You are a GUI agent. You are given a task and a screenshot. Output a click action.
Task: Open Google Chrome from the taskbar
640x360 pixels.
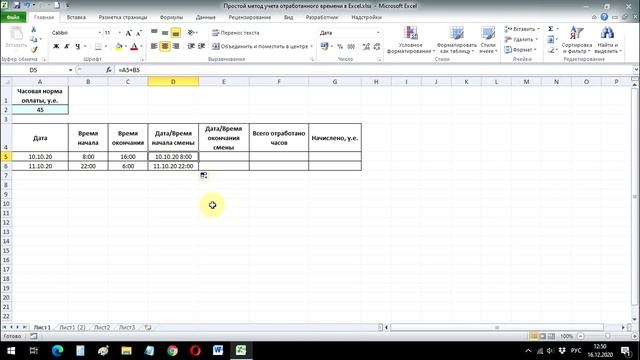[172, 351]
